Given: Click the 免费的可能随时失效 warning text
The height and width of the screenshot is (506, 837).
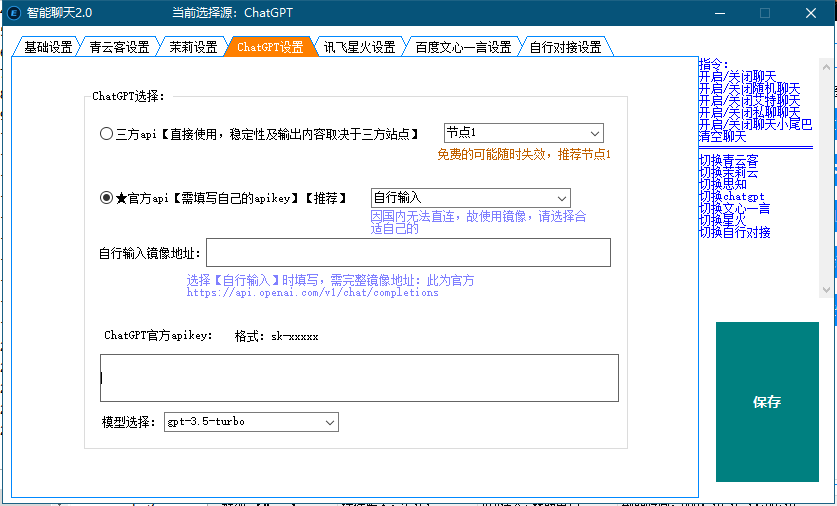Looking at the screenshot, I should [x=524, y=155].
